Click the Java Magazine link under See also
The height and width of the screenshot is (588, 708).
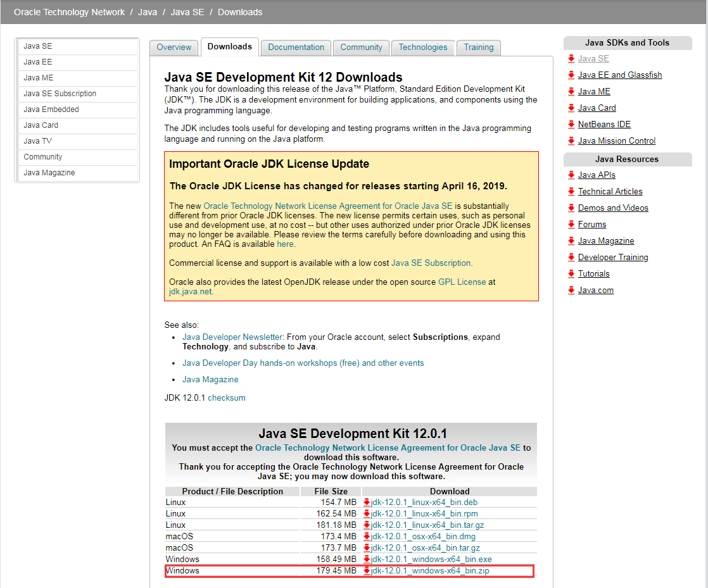click(x=210, y=379)
